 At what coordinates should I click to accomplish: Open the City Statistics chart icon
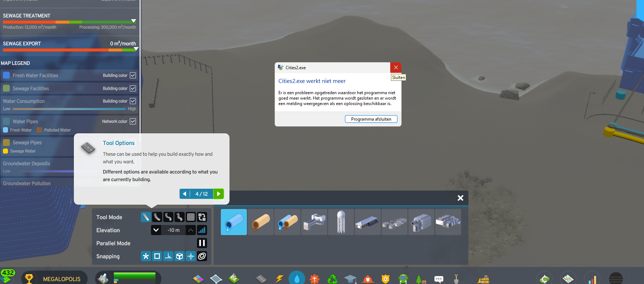[592, 279]
